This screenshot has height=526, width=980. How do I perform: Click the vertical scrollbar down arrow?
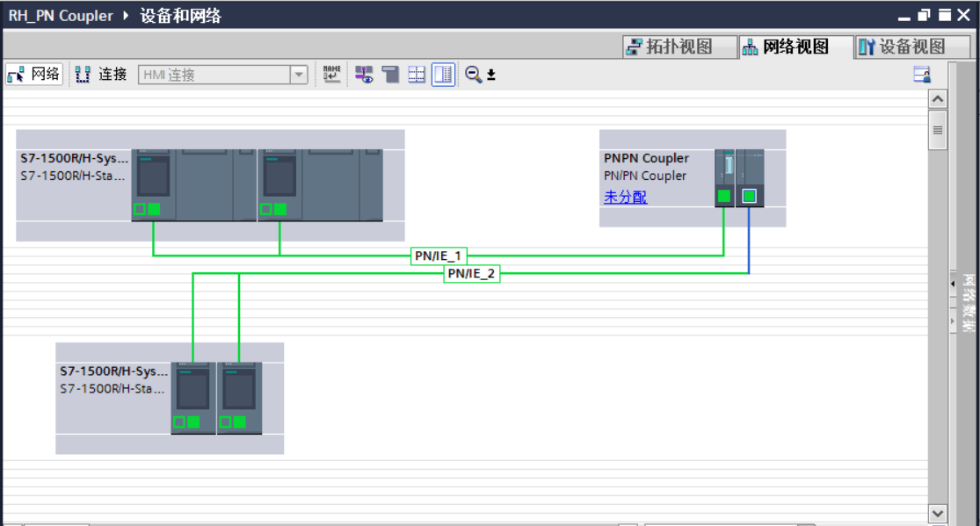click(x=938, y=514)
